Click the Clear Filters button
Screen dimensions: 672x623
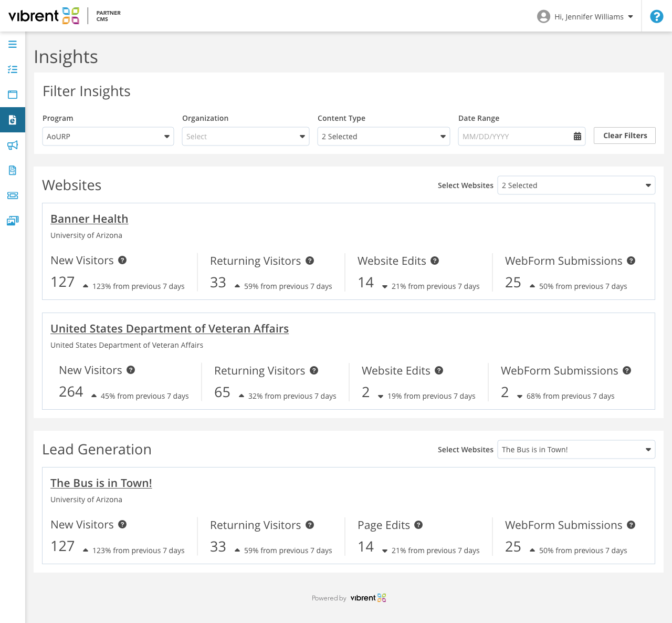click(x=625, y=136)
